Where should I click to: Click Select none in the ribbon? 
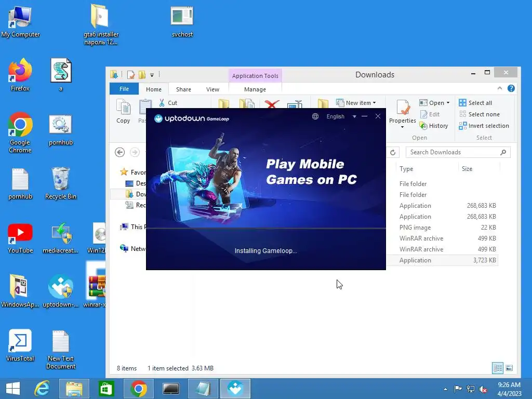coord(479,114)
